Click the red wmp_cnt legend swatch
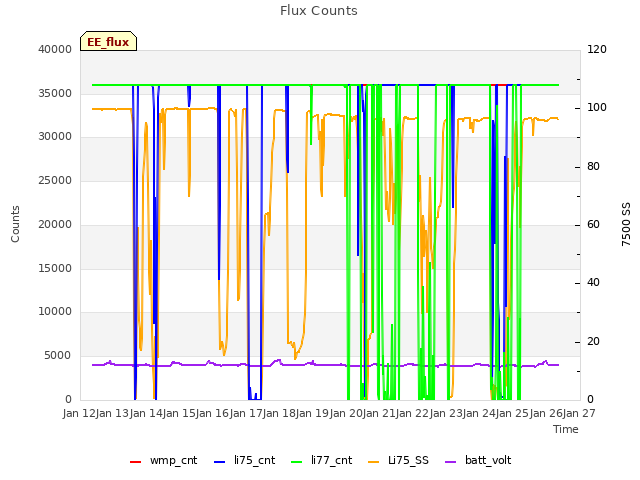 pyautogui.click(x=135, y=462)
